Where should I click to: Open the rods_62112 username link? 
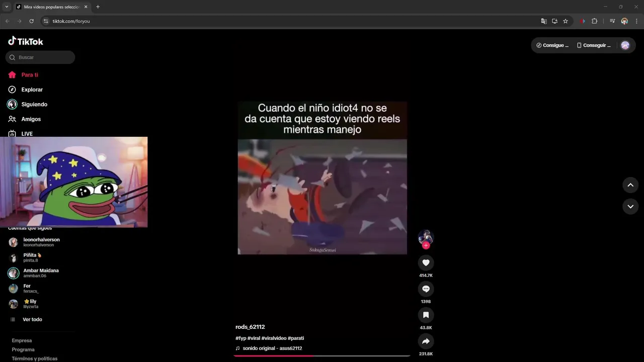(250, 327)
